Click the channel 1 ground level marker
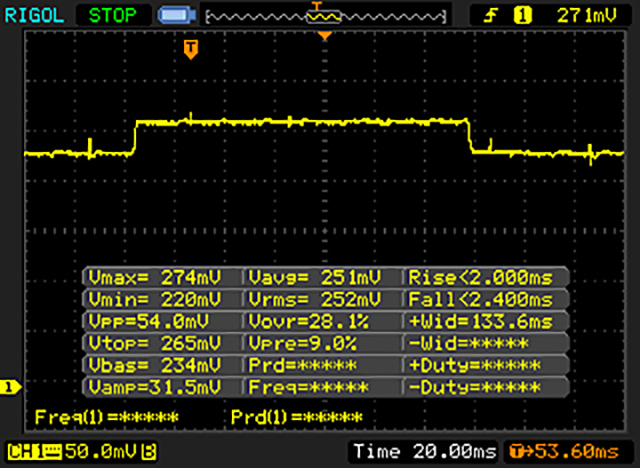The image size is (640, 468). (x=11, y=387)
